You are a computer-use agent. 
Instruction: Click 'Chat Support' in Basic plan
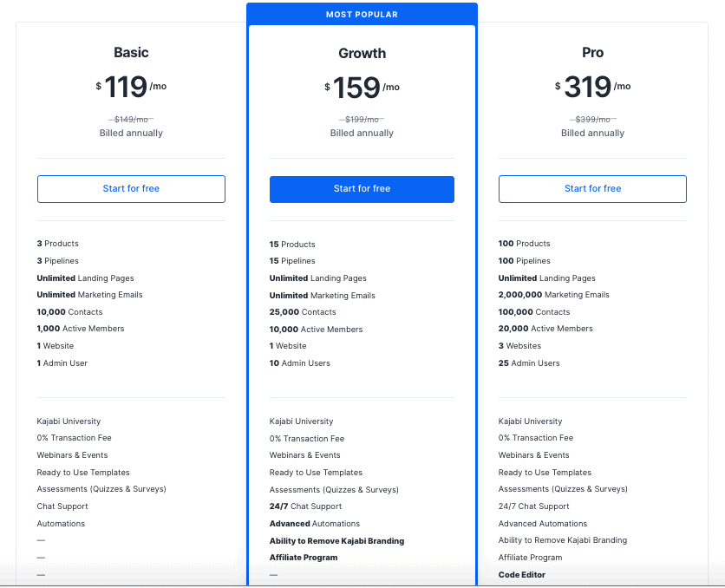click(62, 506)
